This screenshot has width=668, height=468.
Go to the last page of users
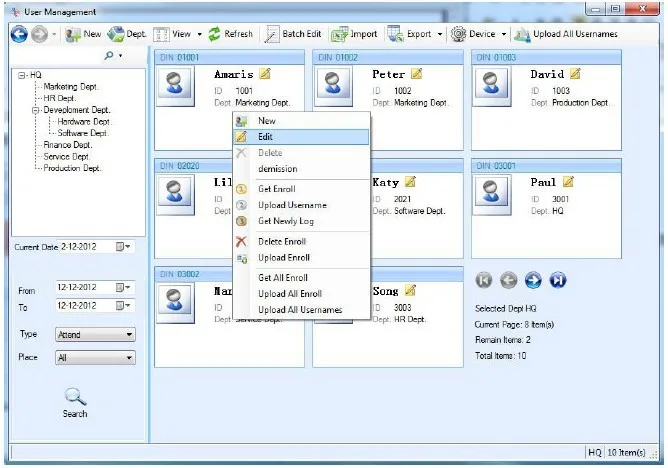(558, 280)
